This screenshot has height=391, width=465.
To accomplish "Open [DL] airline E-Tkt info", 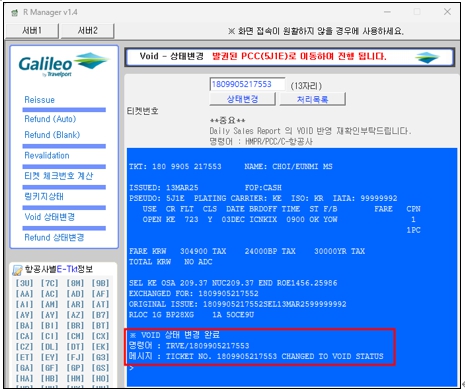I will [50, 347].
